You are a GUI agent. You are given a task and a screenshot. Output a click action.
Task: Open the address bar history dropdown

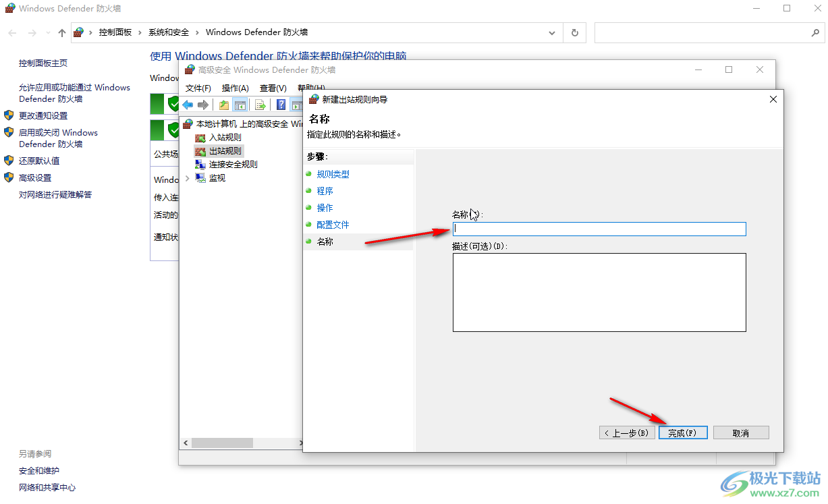click(553, 32)
